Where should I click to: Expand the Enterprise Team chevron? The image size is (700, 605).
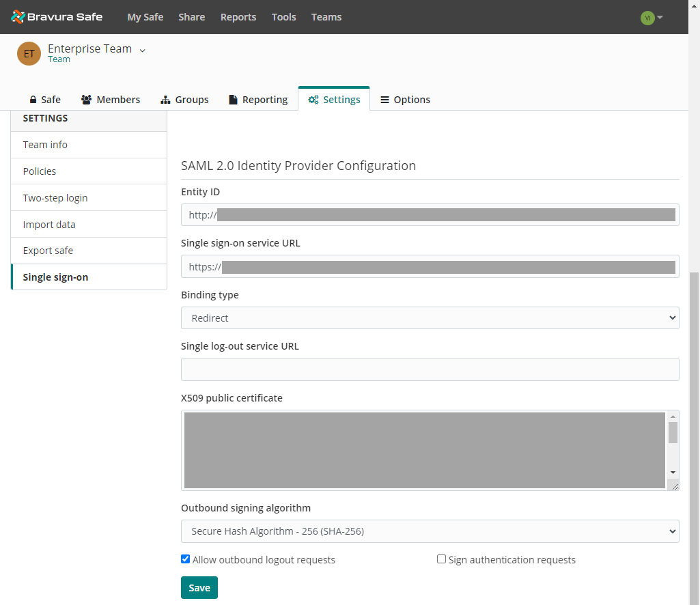click(142, 50)
